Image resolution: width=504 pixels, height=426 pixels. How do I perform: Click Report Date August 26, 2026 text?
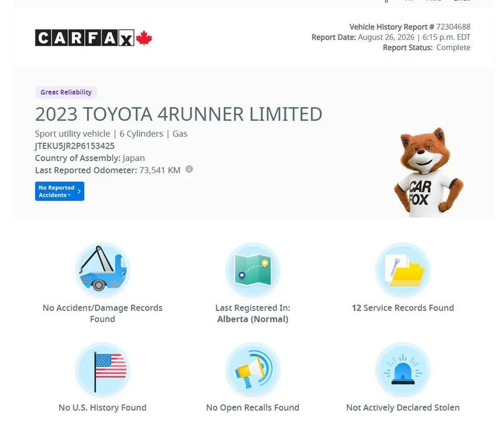391,37
